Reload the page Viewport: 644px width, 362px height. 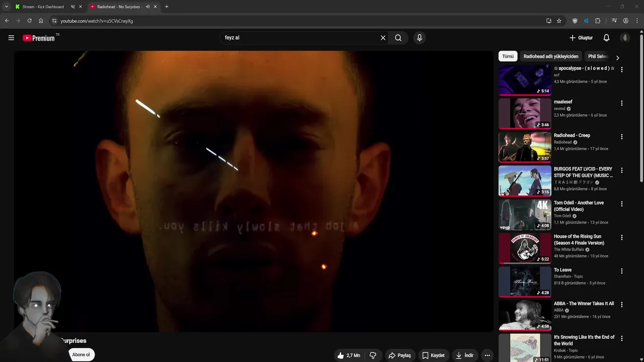coord(29,21)
